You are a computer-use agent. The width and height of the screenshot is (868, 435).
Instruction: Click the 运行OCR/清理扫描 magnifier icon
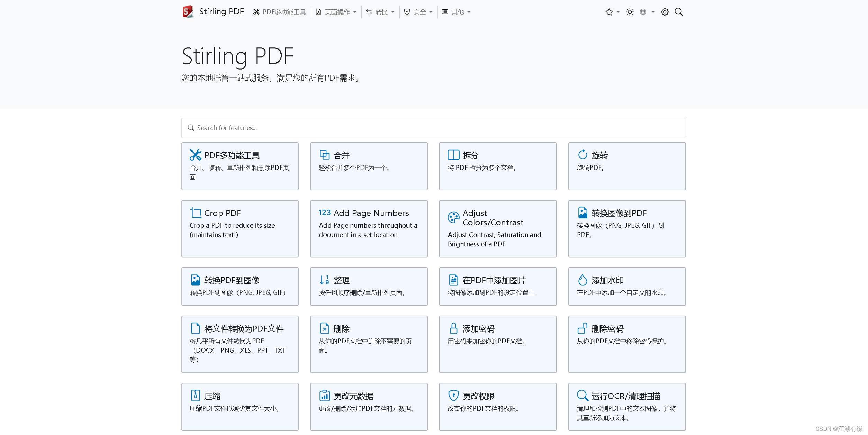[x=583, y=395]
